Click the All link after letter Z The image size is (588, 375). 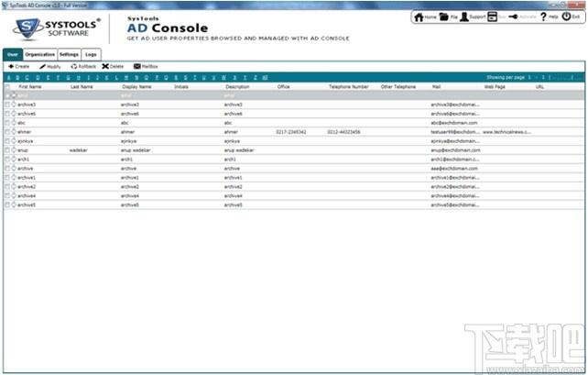click(265, 78)
